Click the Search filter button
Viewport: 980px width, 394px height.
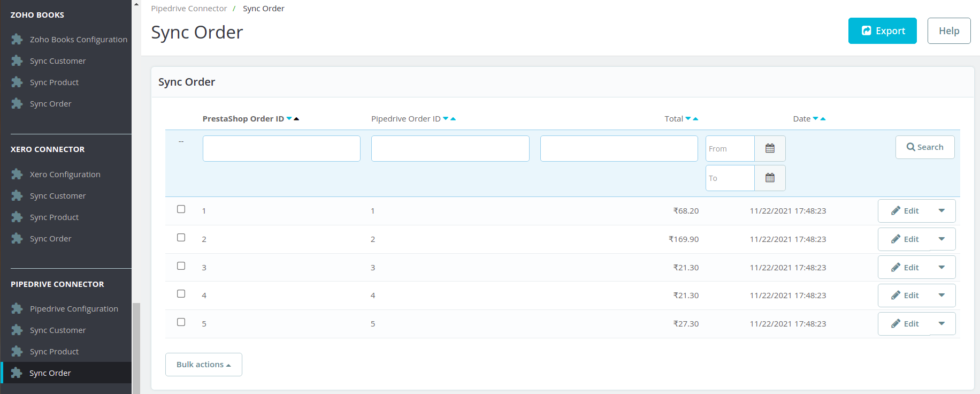925,147
